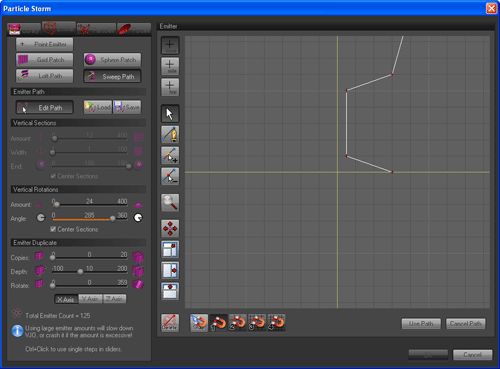Click the rotated cube icon at Rotate maximum
500x369 pixels.
(x=138, y=285)
